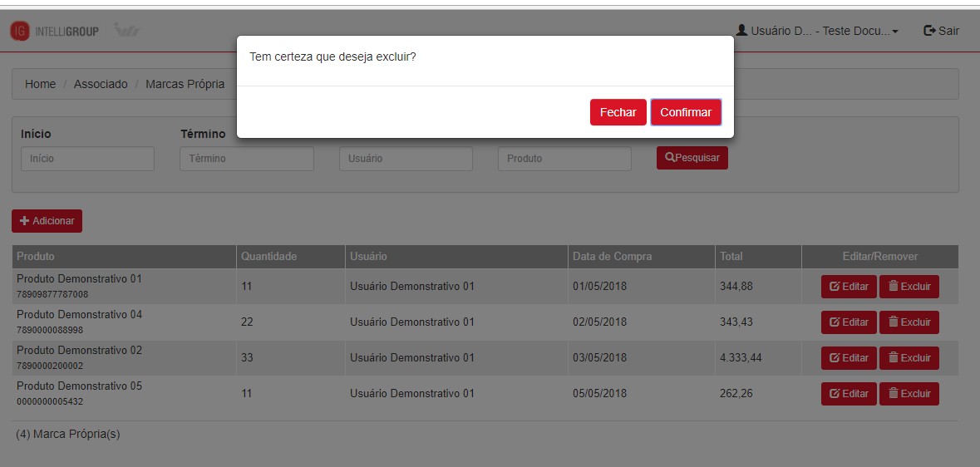Click the Início date input field

(x=87, y=159)
